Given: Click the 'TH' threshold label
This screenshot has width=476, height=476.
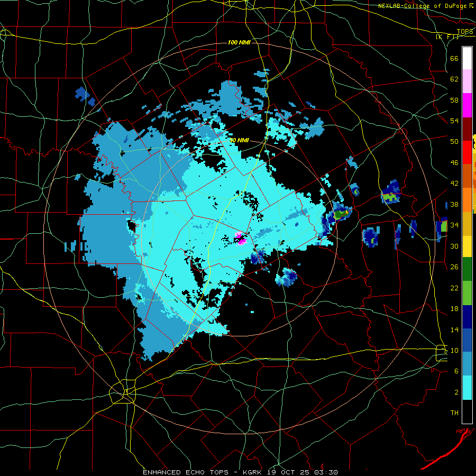Looking at the screenshot, I should [454, 413].
